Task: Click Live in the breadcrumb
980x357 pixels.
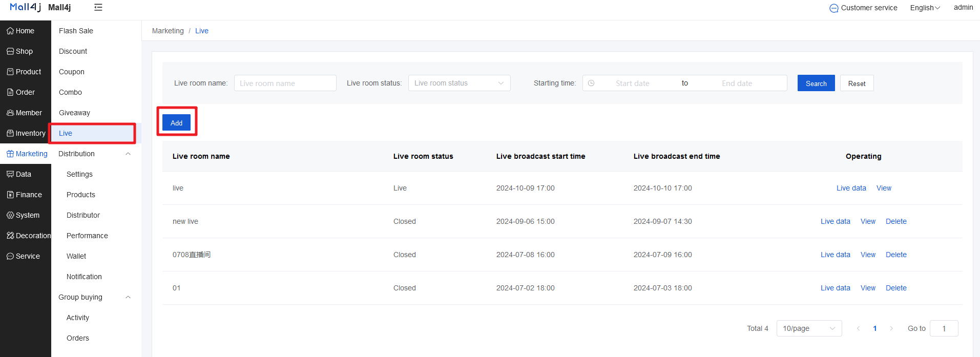Action: pos(202,31)
